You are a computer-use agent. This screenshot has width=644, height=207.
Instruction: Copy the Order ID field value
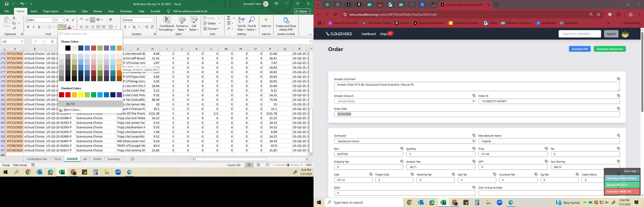tap(618, 95)
